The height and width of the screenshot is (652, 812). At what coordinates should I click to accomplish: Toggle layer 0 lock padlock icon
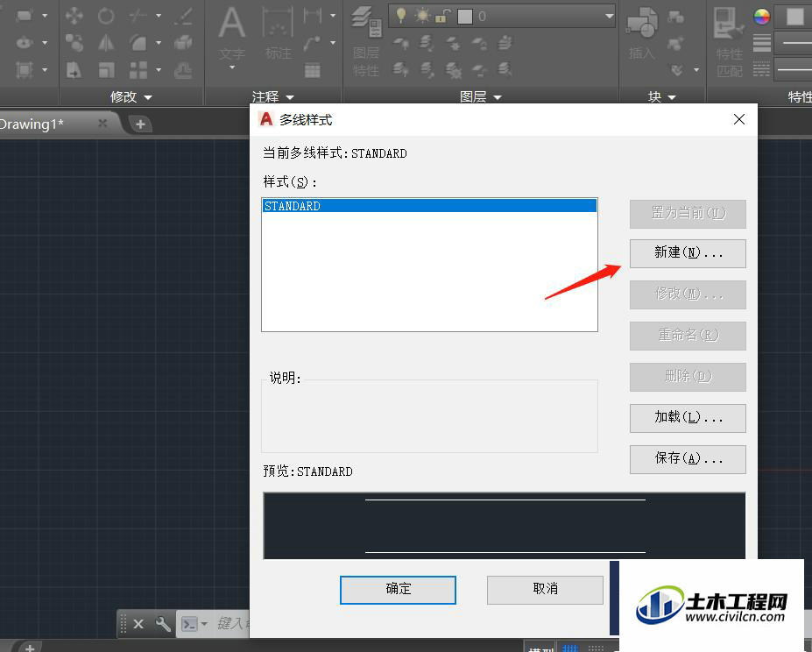tap(442, 17)
